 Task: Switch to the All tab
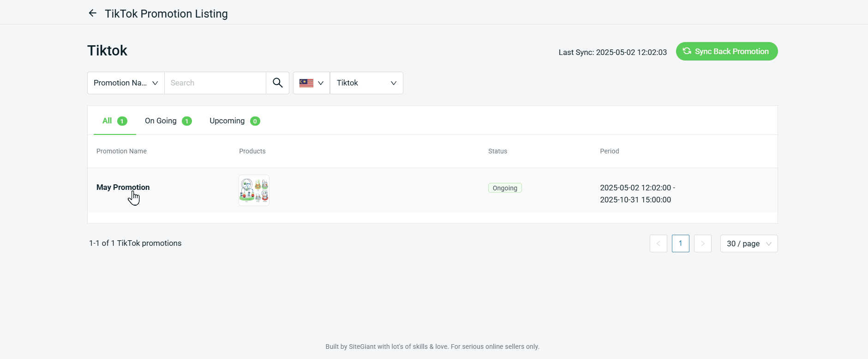(x=114, y=121)
